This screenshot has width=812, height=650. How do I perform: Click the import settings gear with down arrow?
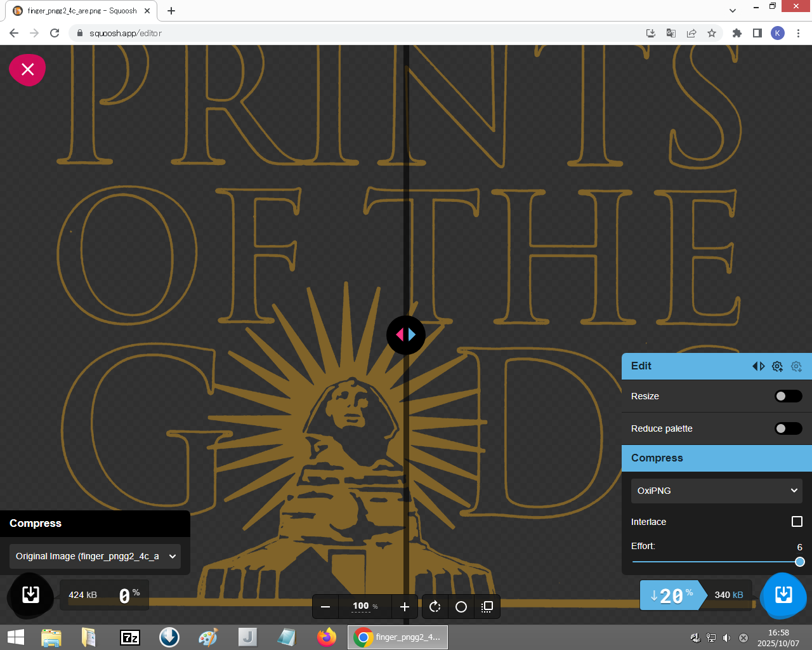797,366
